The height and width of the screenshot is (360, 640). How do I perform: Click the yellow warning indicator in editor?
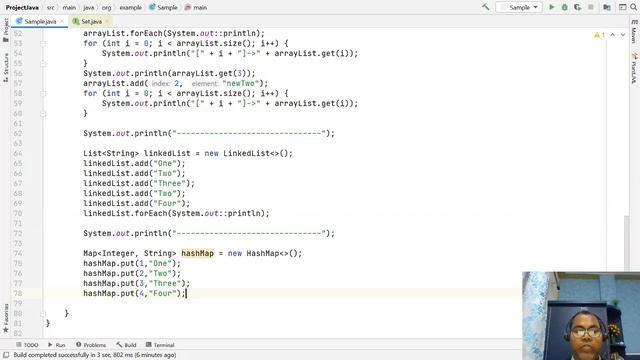click(599, 35)
